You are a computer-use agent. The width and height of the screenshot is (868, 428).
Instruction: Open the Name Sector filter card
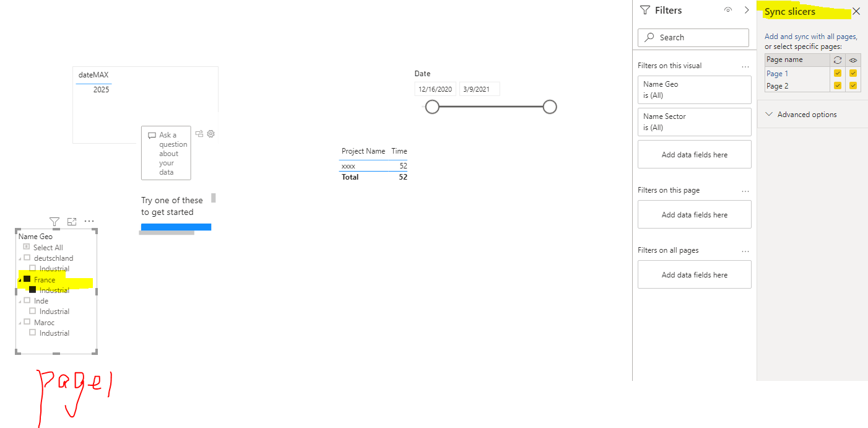(x=694, y=122)
